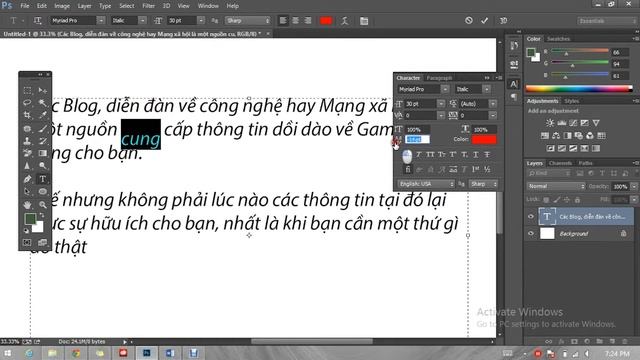
Task: Select the Hand tool
Action: [x=27, y=204]
